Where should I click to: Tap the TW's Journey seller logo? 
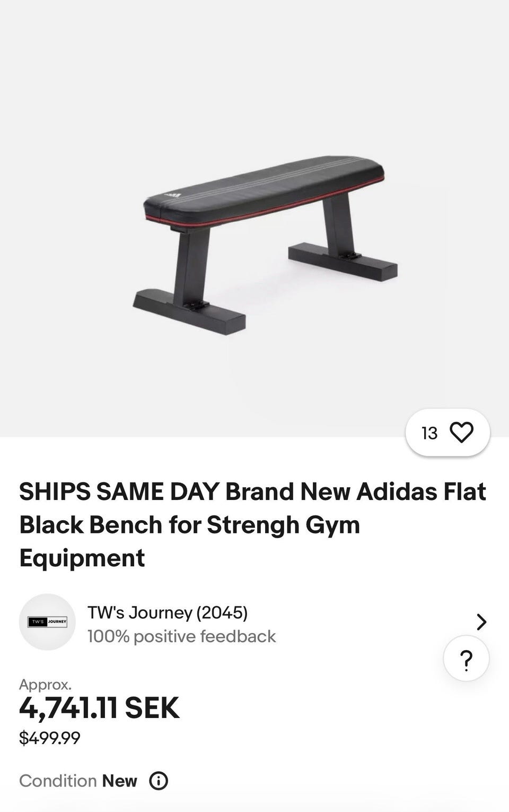(47, 621)
